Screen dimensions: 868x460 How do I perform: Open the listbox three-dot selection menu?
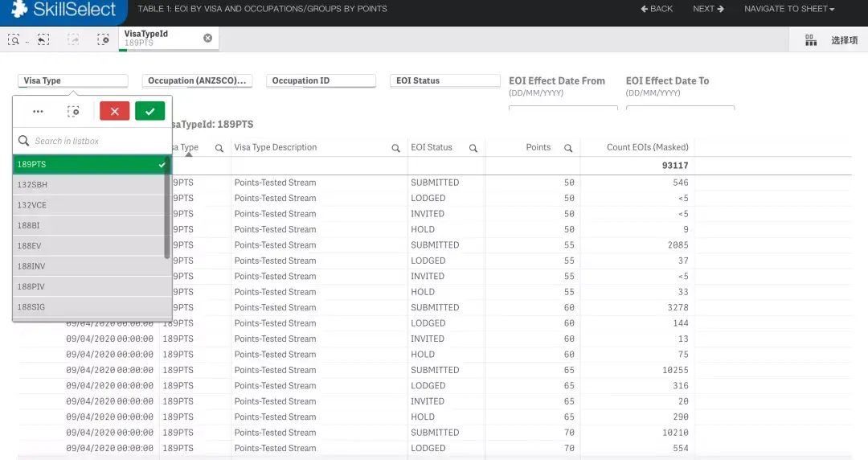[x=38, y=111]
